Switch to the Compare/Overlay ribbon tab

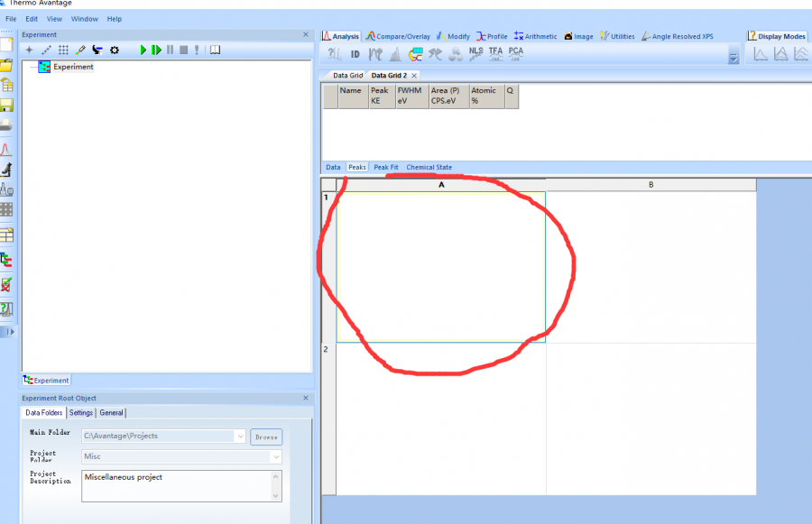pyautogui.click(x=397, y=36)
